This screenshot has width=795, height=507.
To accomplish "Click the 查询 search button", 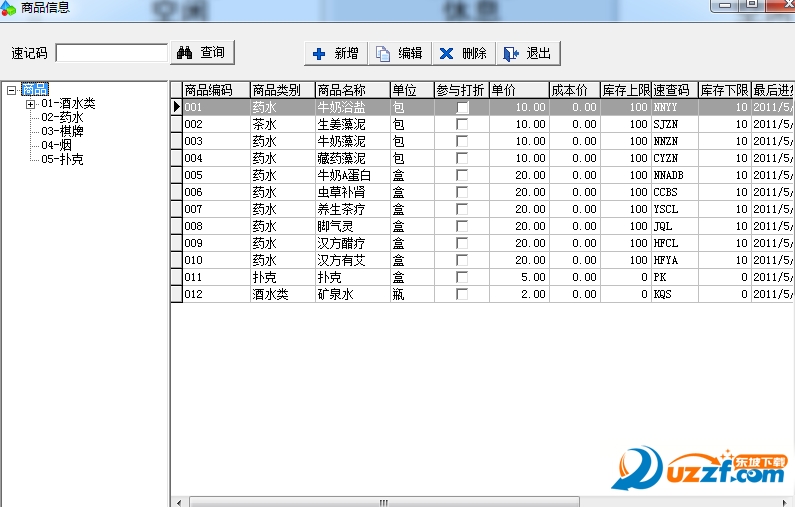I will tap(203, 52).
